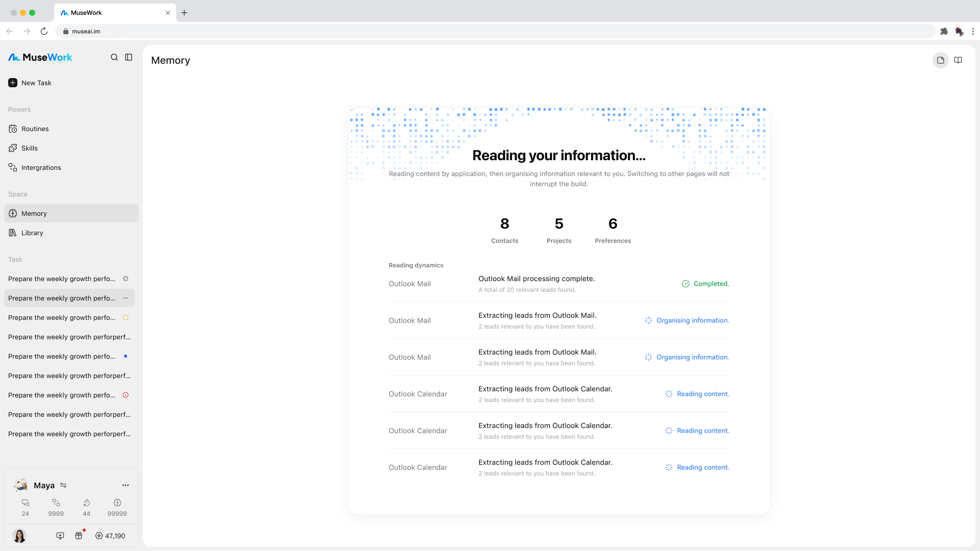Open a new browser tab
Image resolution: width=980 pixels, height=551 pixels.
(184, 13)
